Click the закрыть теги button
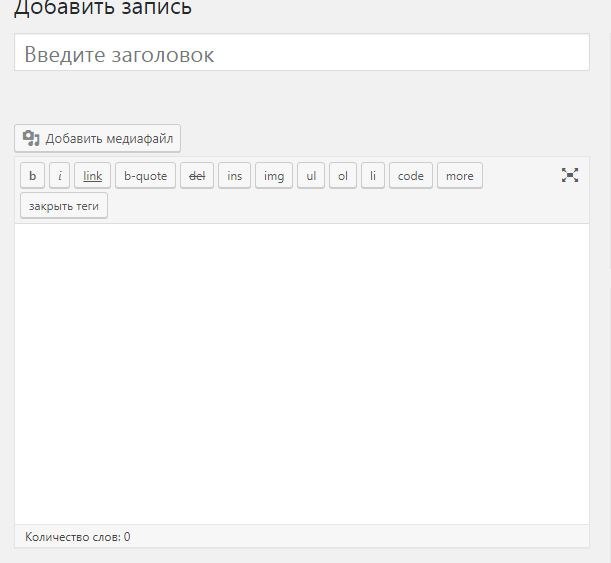Image resolution: width=611 pixels, height=563 pixels. coord(64,206)
